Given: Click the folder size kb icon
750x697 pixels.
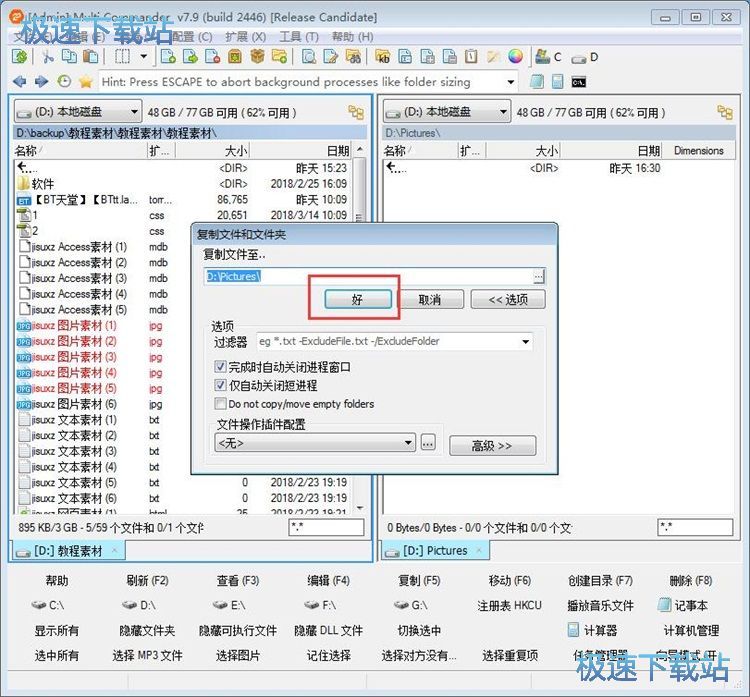Looking at the screenshot, I should coord(383,57).
